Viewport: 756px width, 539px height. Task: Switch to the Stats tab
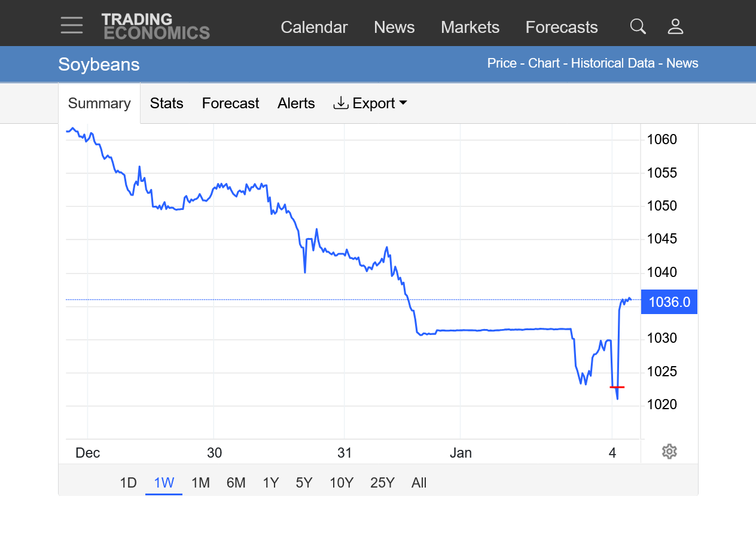(x=166, y=103)
